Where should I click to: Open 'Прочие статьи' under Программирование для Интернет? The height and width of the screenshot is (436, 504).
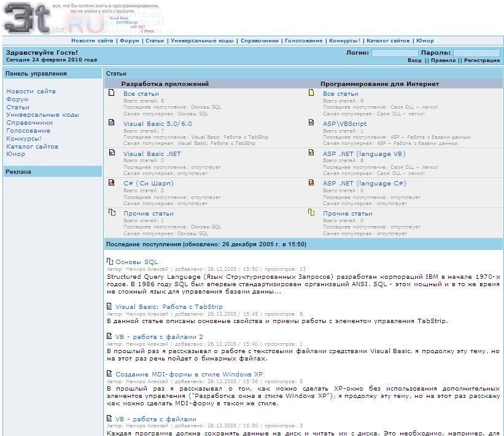pos(348,214)
